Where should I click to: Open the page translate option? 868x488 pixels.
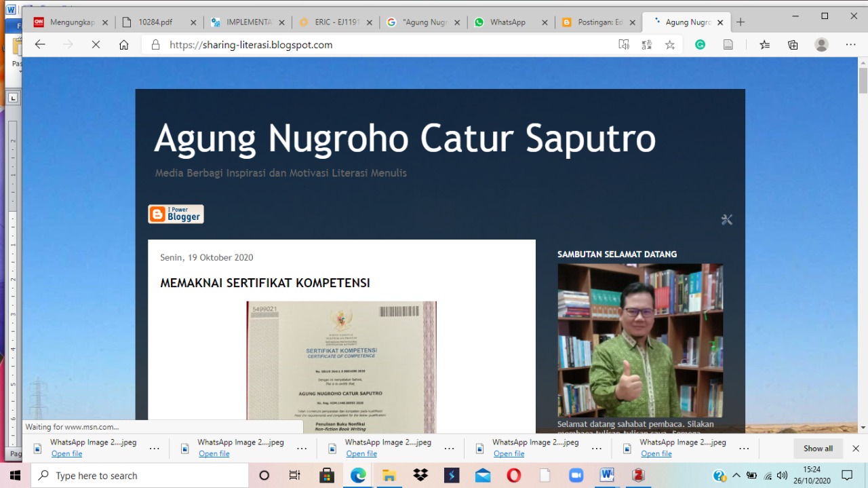click(647, 45)
